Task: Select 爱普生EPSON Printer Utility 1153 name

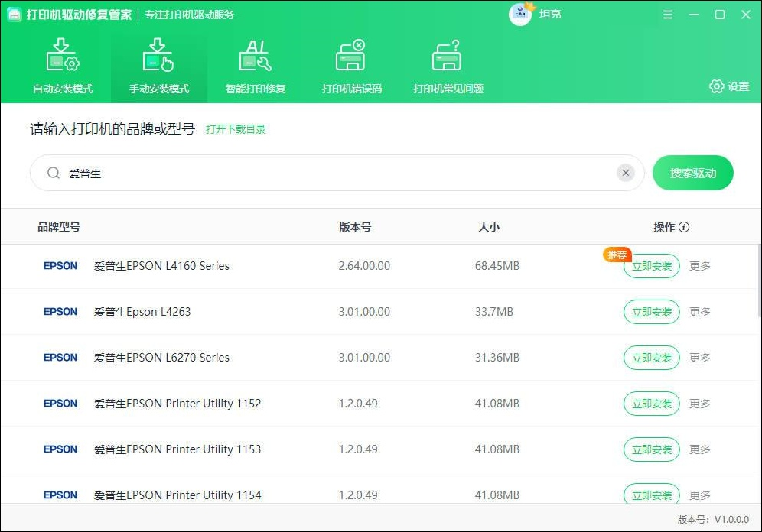Action: point(177,449)
